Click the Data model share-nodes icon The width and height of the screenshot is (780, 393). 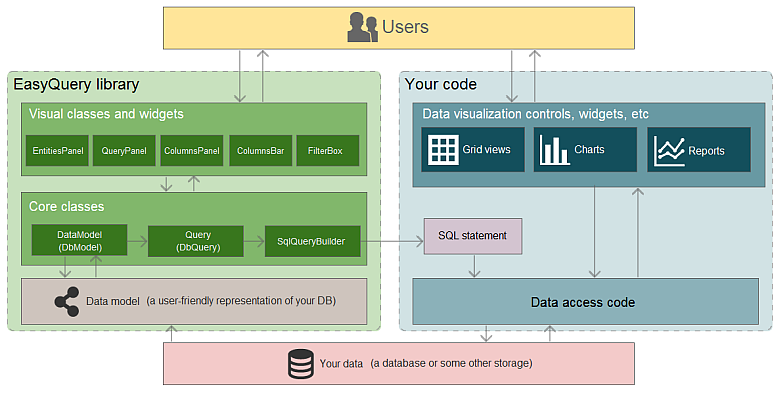(67, 301)
